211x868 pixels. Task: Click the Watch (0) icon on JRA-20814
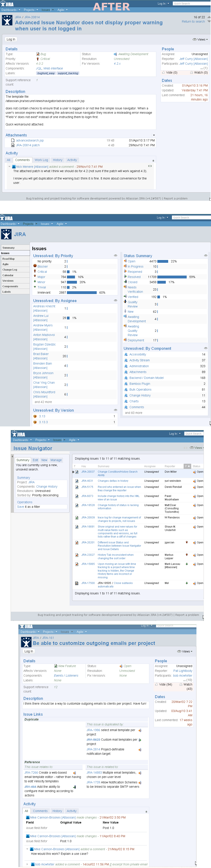click(x=191, y=72)
